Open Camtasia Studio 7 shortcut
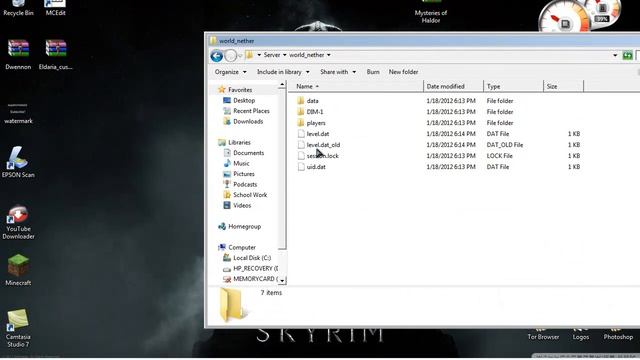640x360 pixels. [18, 328]
